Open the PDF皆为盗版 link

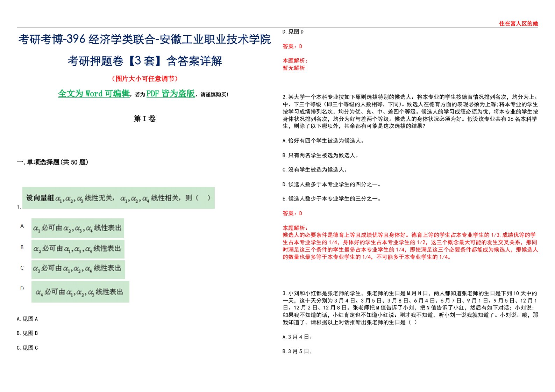point(171,94)
